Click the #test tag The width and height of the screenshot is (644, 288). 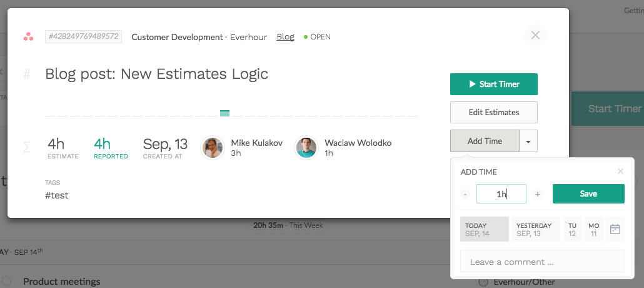pyautogui.click(x=57, y=195)
